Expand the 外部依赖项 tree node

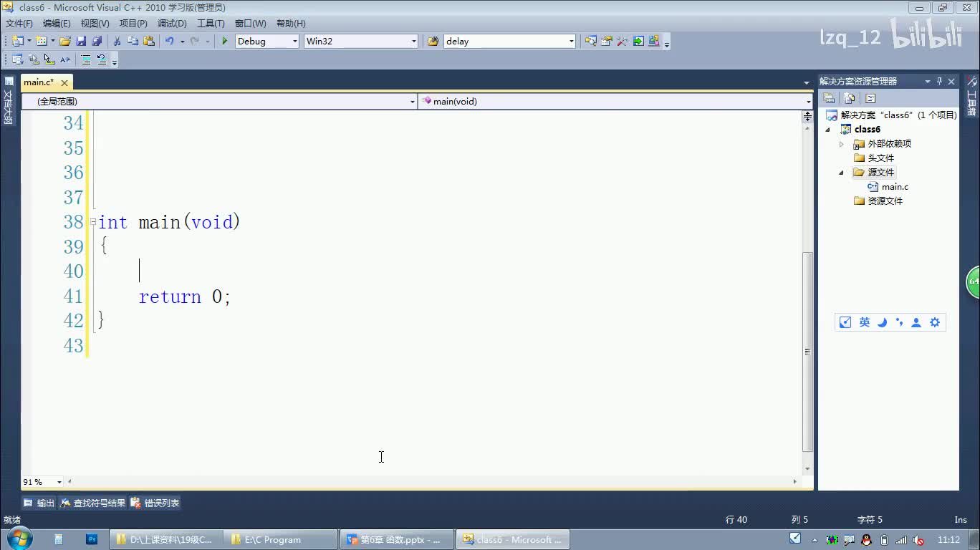pos(842,144)
